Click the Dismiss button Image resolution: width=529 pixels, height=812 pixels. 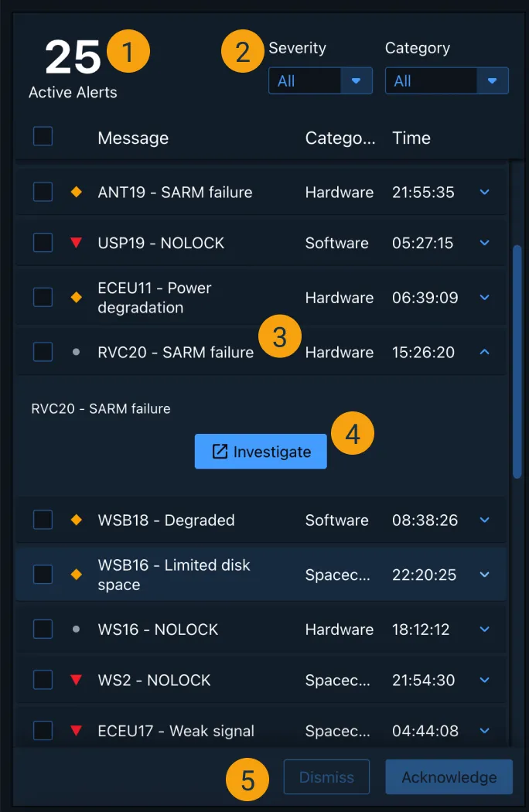(326, 776)
